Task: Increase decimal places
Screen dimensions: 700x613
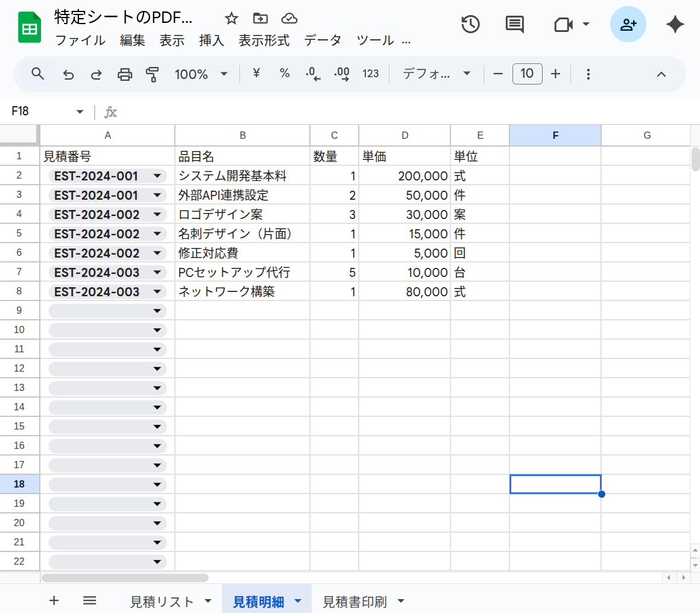Action: point(342,74)
